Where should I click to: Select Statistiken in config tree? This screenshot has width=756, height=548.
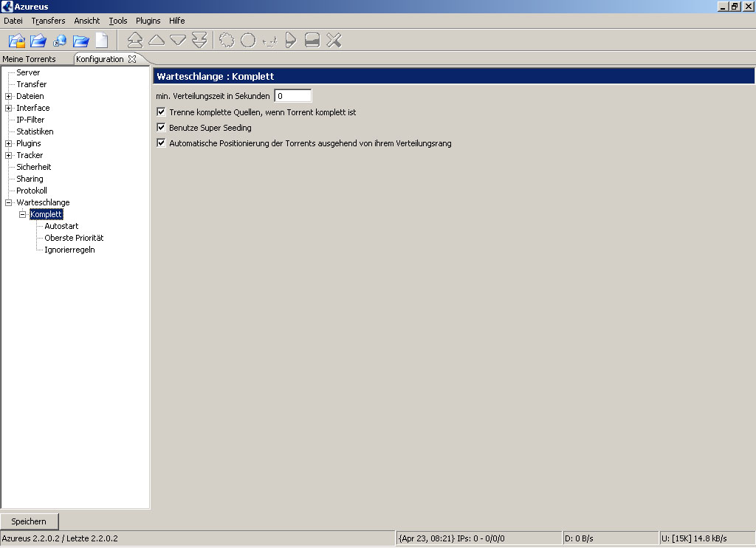[35, 131]
